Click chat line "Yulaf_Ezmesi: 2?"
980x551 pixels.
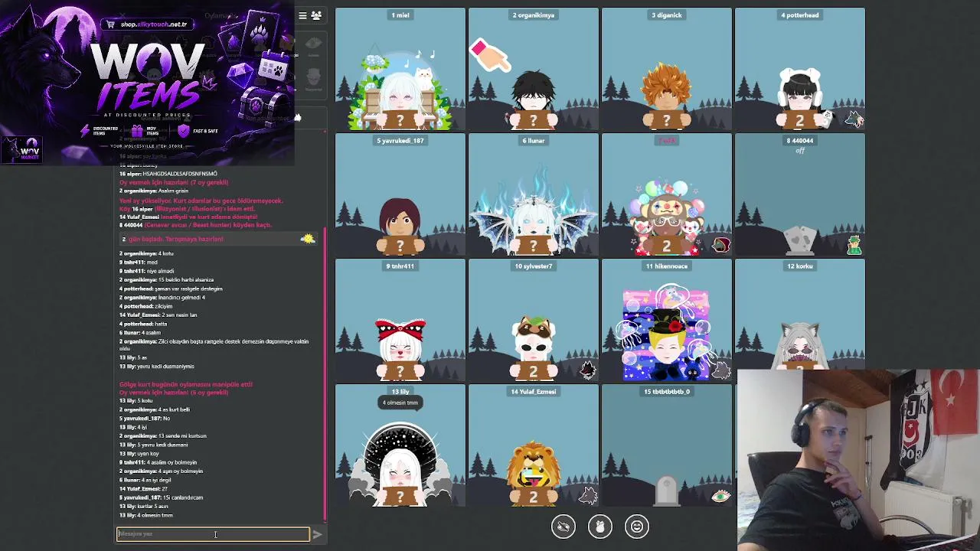[x=143, y=489]
